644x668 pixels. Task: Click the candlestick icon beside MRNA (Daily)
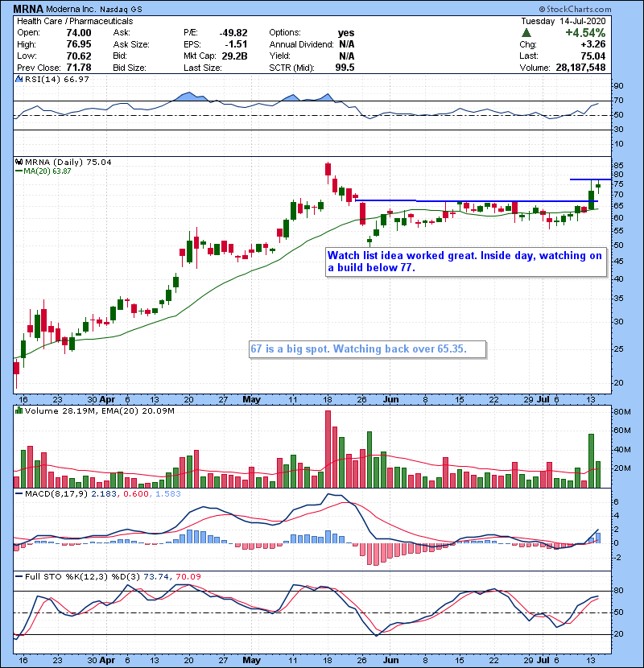tap(19, 162)
